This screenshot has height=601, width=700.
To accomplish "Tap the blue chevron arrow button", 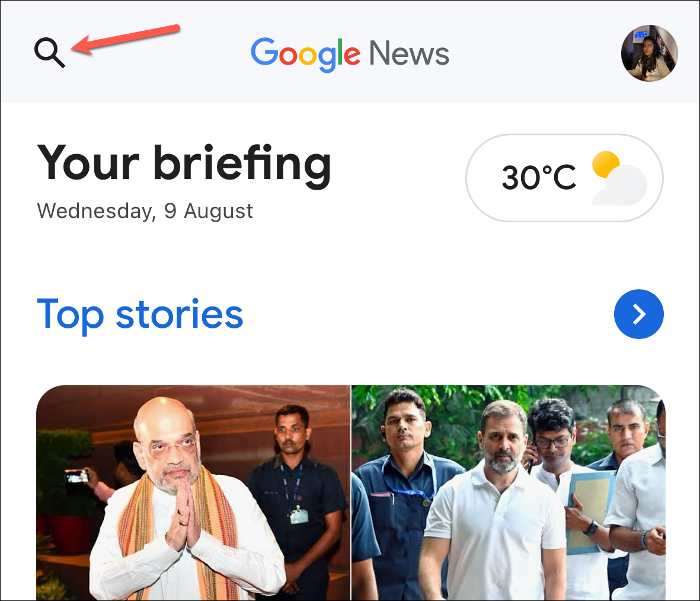I will tap(638, 314).
